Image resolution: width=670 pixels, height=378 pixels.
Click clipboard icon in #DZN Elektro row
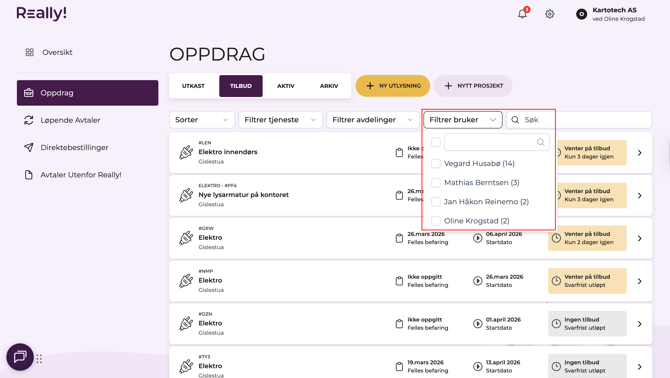pos(399,323)
